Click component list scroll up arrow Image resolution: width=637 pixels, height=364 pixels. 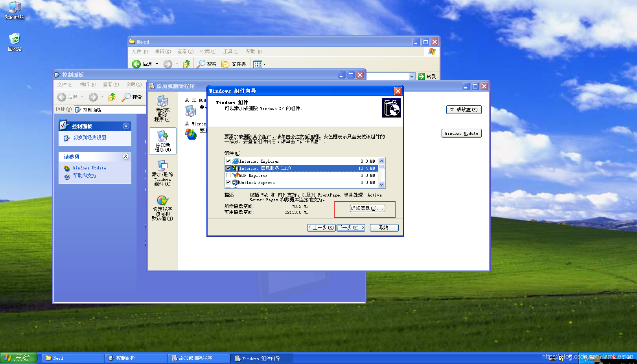382,161
